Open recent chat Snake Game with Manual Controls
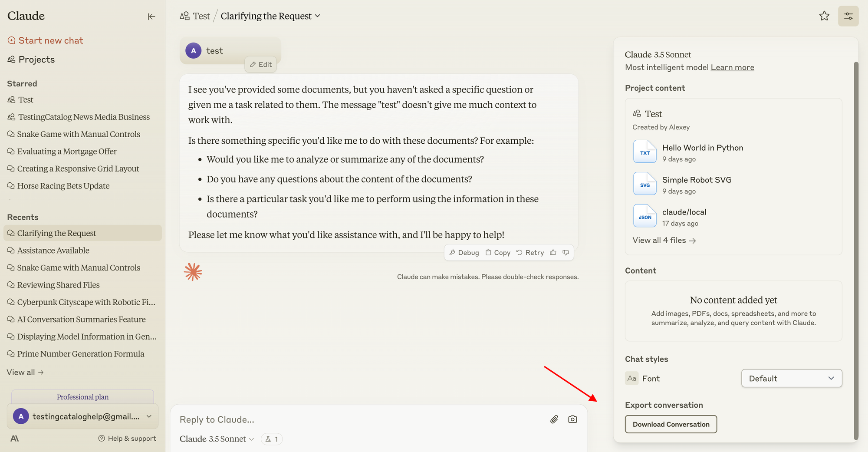The width and height of the screenshot is (868, 452). [x=82, y=268]
